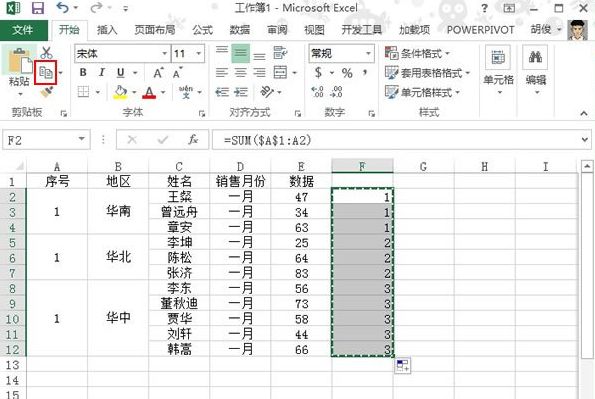The image size is (595, 399).
Task: Select the Format Painter brush
Action: pos(46,91)
